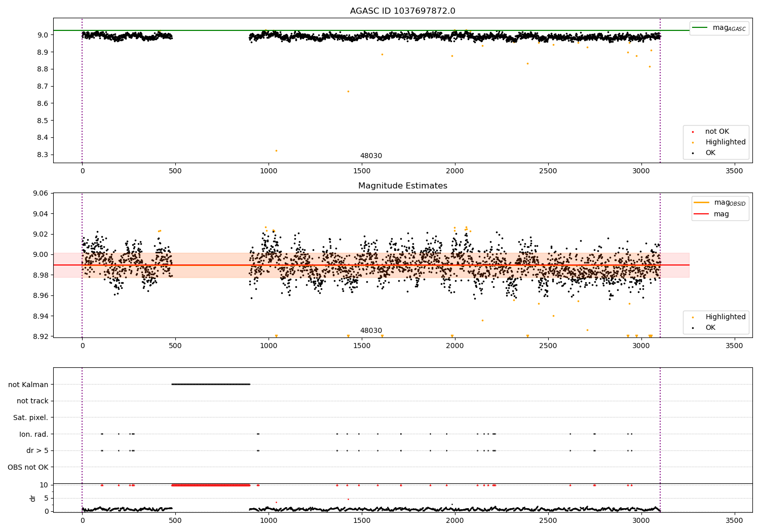Click the "8.92" y-axis tick label
The width and height of the screenshot is (760, 532).
pos(40,337)
